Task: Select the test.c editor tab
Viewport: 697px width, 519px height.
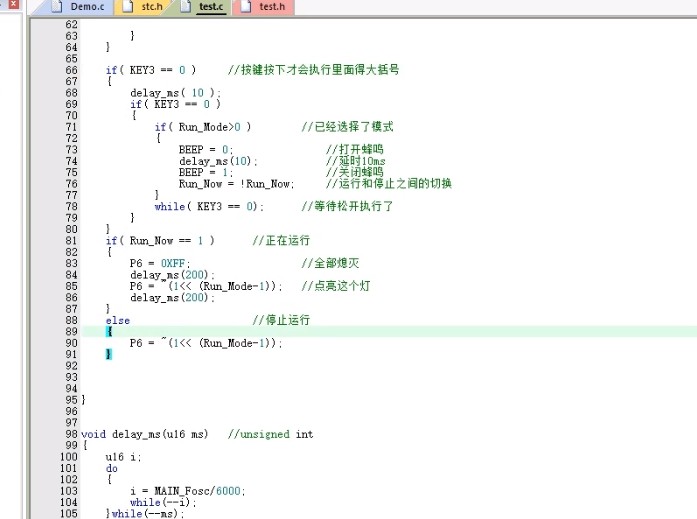Action: (203, 7)
